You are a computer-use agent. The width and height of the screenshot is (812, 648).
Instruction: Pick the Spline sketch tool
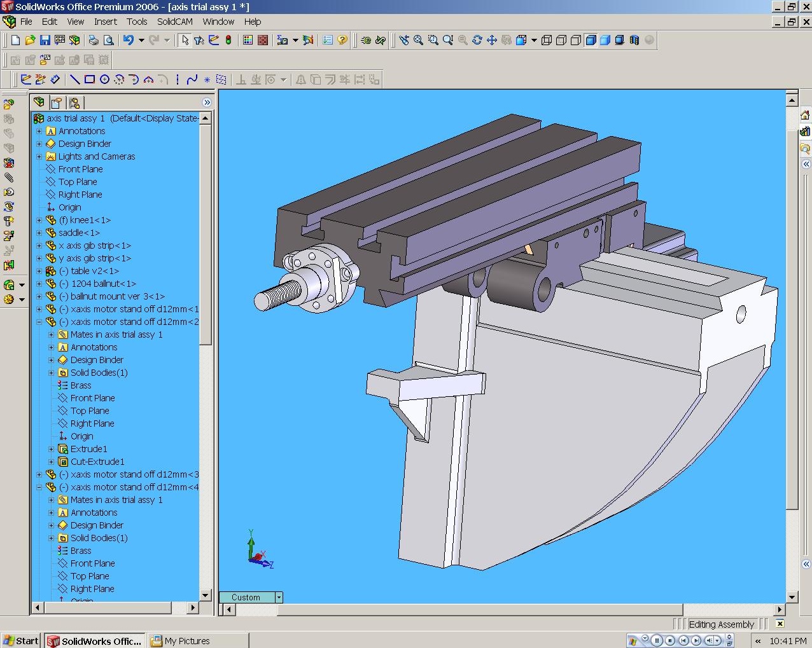click(192, 79)
